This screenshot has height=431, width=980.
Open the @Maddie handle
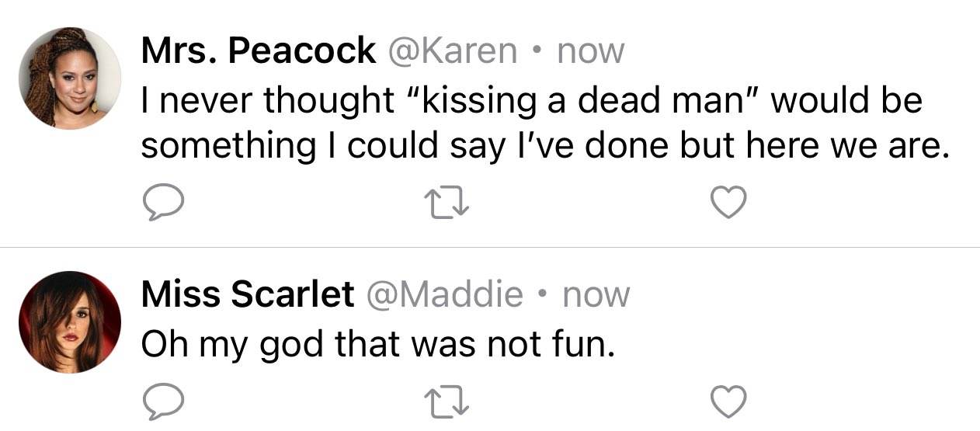443,295
